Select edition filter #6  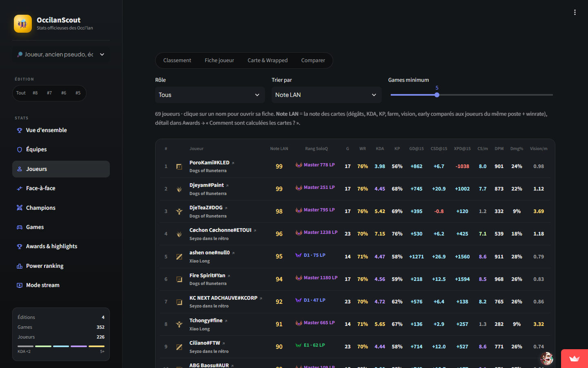pos(64,93)
